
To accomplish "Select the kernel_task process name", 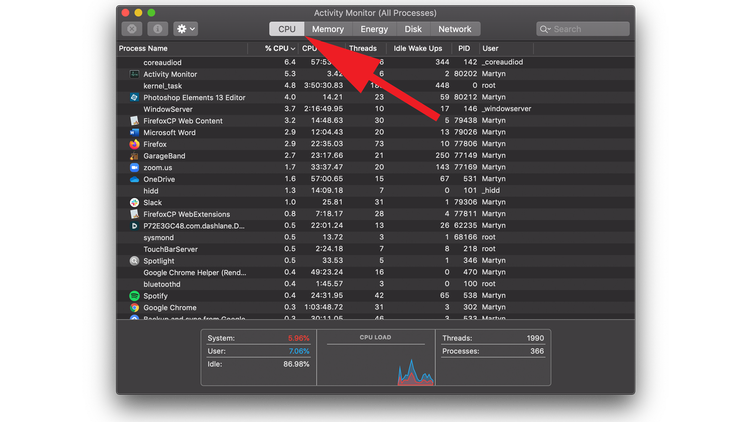I will point(163,86).
